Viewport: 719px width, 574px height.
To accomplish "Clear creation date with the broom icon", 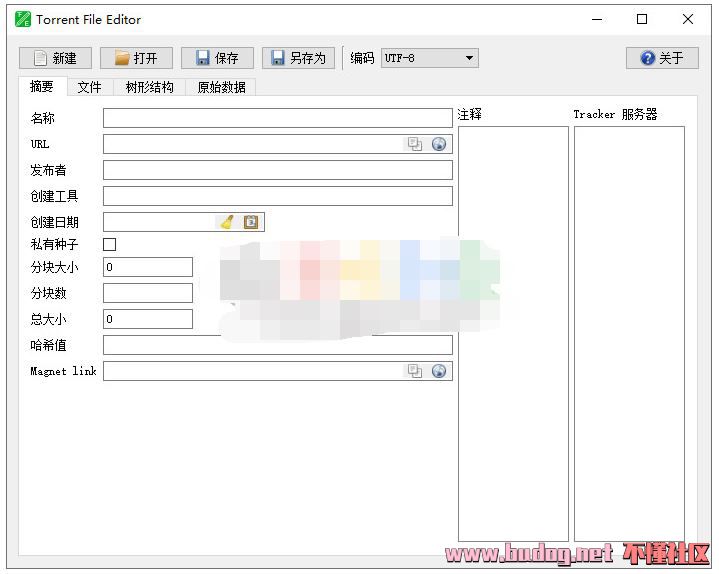I will (x=227, y=222).
